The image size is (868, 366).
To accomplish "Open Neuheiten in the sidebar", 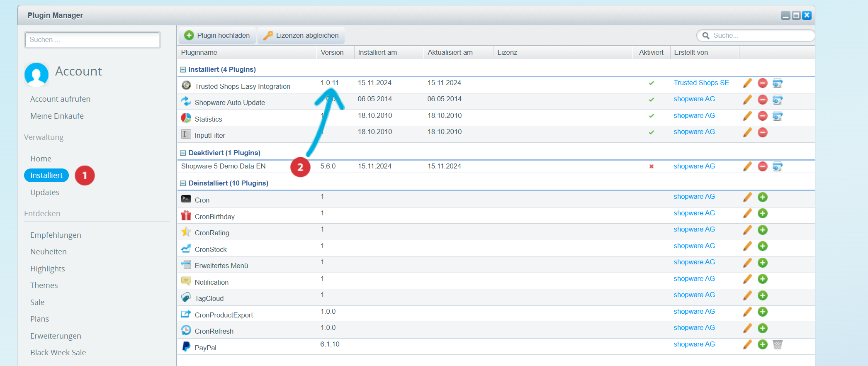I will click(49, 252).
